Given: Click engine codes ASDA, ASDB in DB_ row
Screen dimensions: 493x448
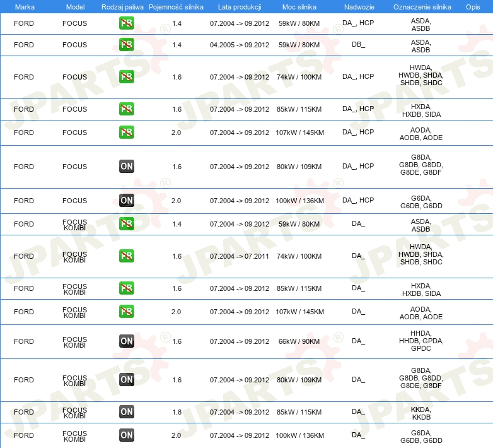Looking at the screenshot, I should click(x=421, y=46).
